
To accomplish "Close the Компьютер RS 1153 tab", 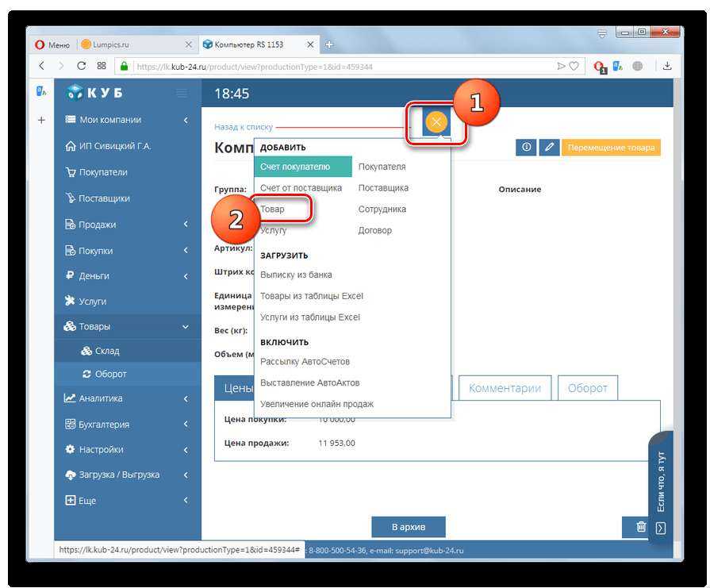I will point(310,44).
